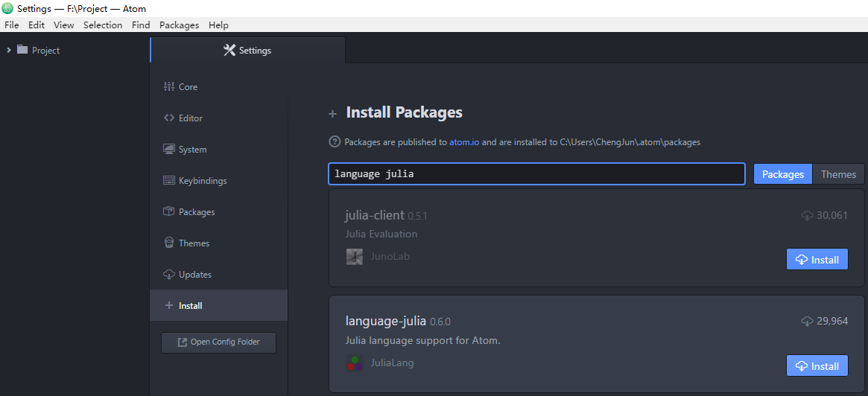This screenshot has height=396, width=868.
Task: Click the Keybindings keyboard icon
Action: [169, 180]
